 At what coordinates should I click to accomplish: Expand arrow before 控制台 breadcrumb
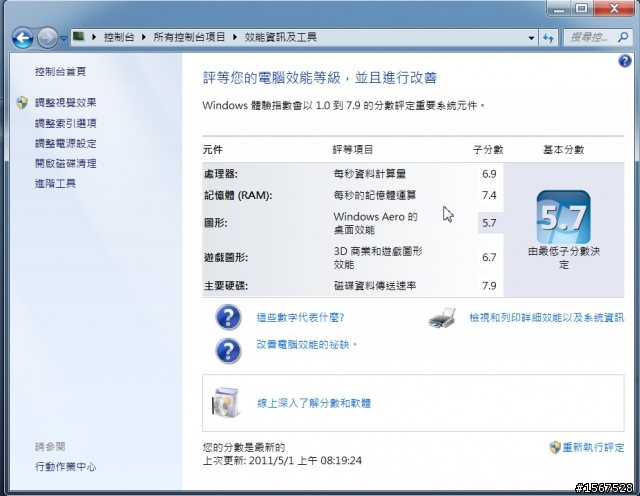coord(94,37)
